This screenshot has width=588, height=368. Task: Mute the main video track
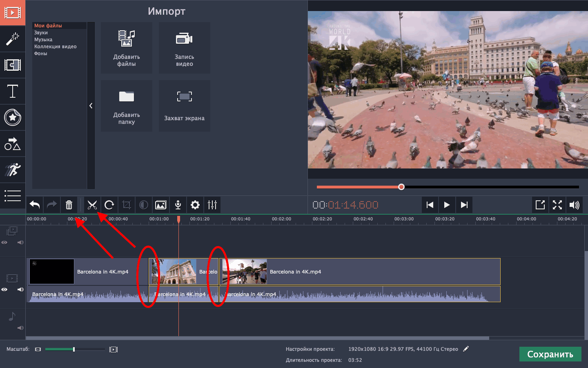pyautogui.click(x=20, y=289)
